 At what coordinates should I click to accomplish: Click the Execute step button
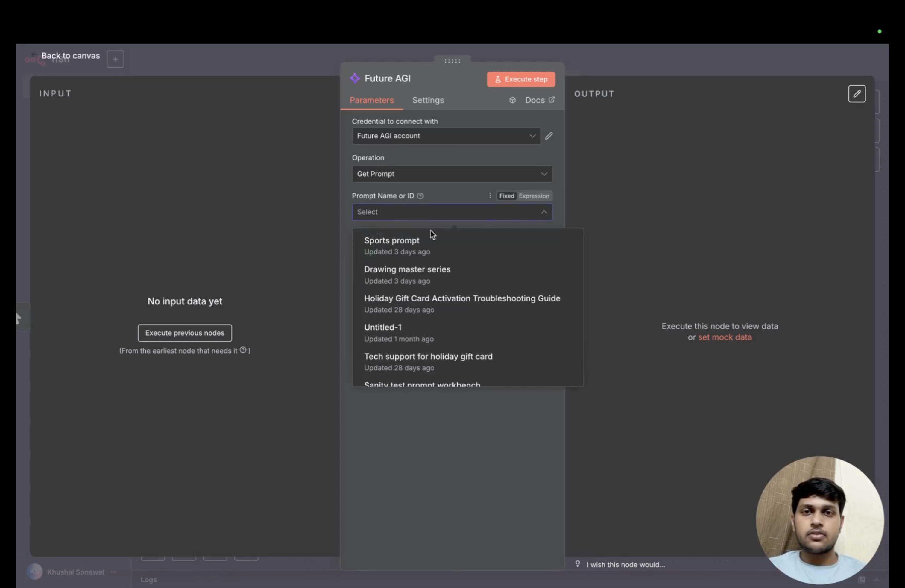520,79
